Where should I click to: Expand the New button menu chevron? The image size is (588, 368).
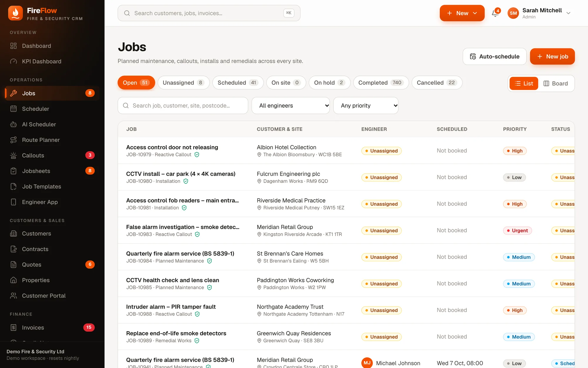[475, 13]
